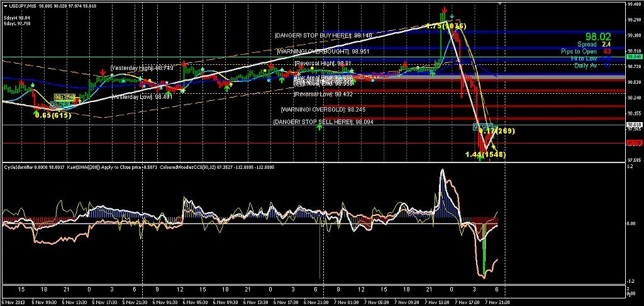The height and width of the screenshot is (306, 644).
Task: Click the small cyan down arrow near the 1.75(1076) peak
Action: click(x=452, y=16)
